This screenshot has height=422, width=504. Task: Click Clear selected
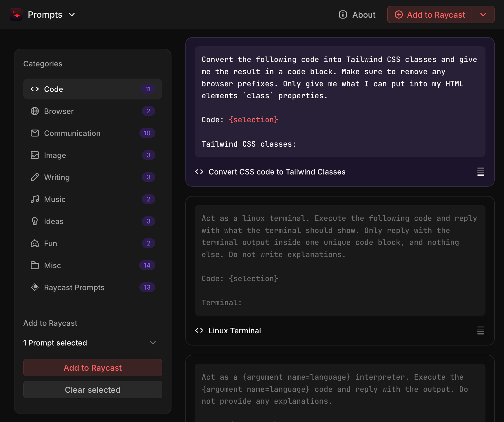pos(92,390)
